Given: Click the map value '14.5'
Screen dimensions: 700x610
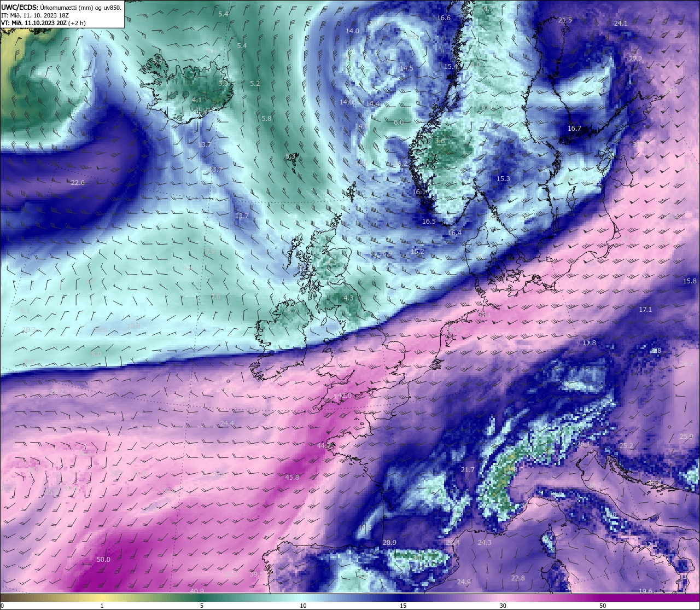Looking at the screenshot, I should (406, 68).
